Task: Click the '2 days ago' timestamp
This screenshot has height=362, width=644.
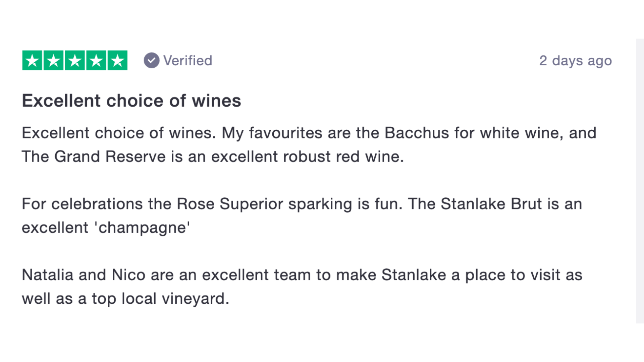Action: pos(576,61)
